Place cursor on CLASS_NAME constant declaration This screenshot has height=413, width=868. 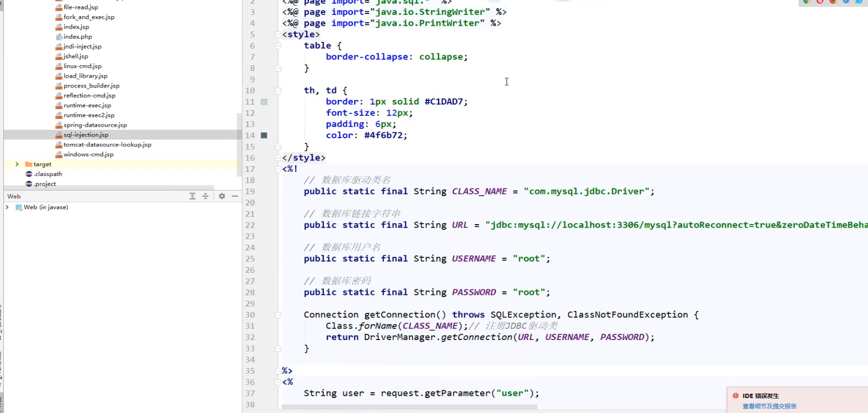[479, 191]
